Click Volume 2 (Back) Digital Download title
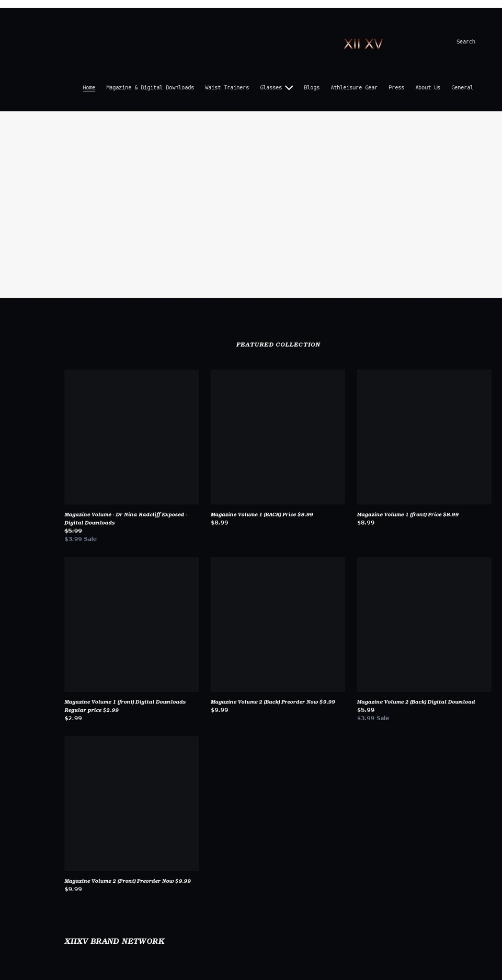Viewport: 502px width, 980px height. tap(416, 702)
